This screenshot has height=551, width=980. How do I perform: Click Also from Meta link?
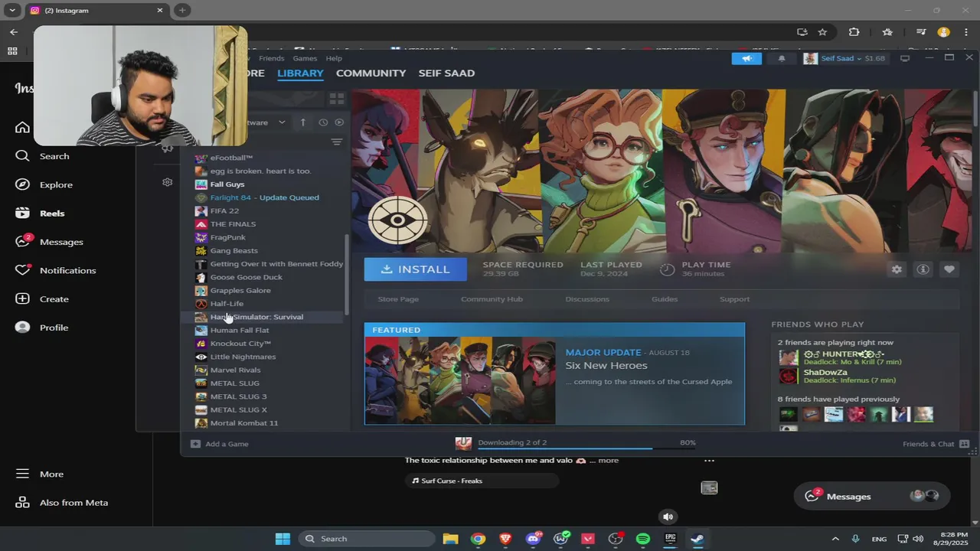point(63,503)
